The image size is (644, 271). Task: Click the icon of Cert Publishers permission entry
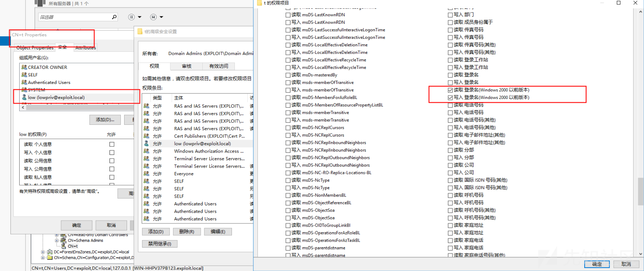point(146,136)
